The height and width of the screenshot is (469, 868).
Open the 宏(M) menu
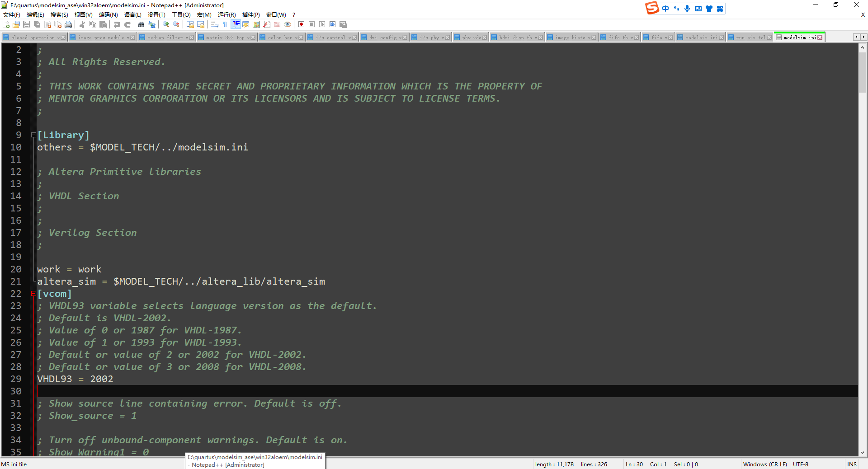coord(204,15)
